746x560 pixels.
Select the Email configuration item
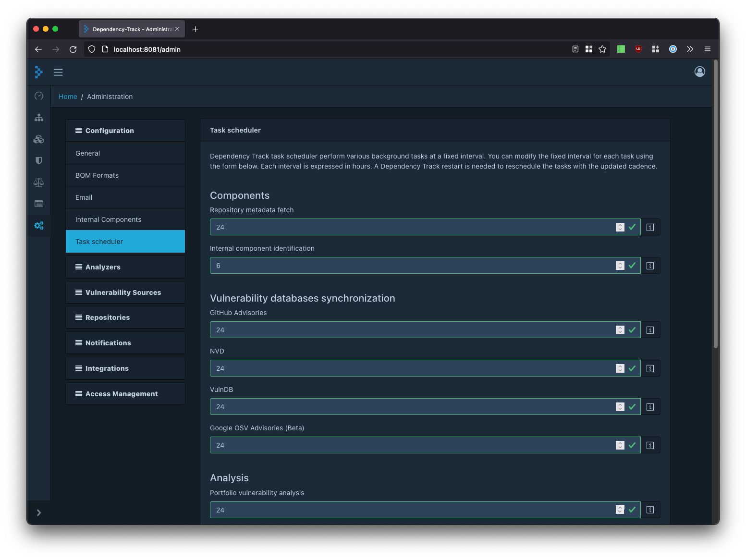(x=125, y=197)
